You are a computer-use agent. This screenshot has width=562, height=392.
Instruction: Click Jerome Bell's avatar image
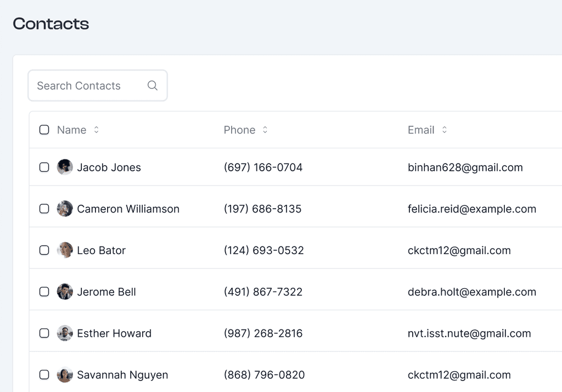pos(65,292)
